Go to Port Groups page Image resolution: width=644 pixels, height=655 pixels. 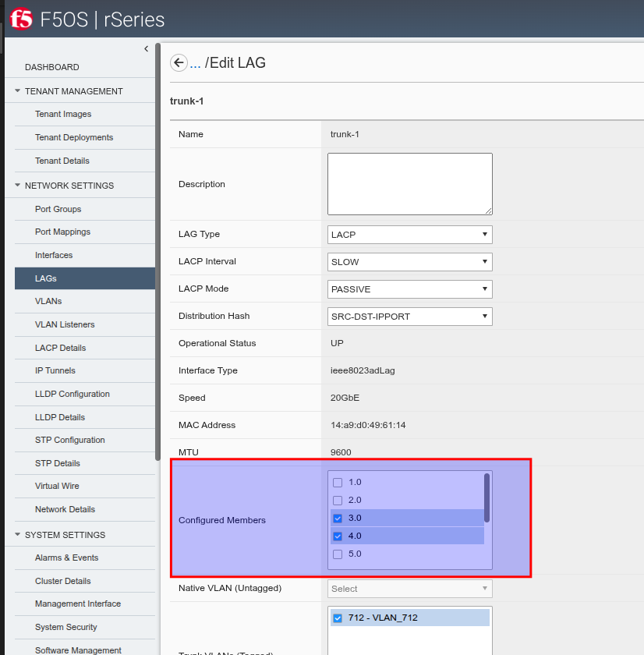tap(58, 209)
